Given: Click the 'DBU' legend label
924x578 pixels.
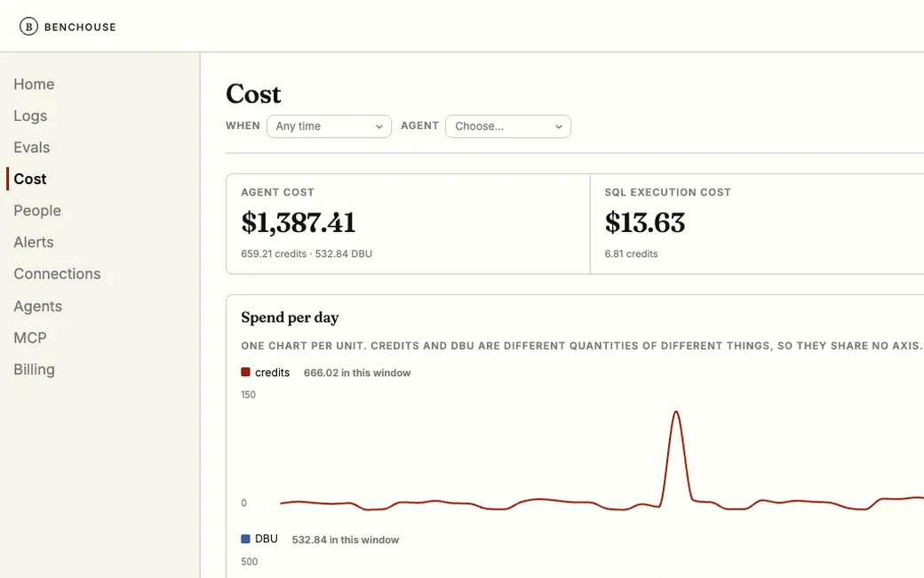Looking at the screenshot, I should click(x=267, y=539).
